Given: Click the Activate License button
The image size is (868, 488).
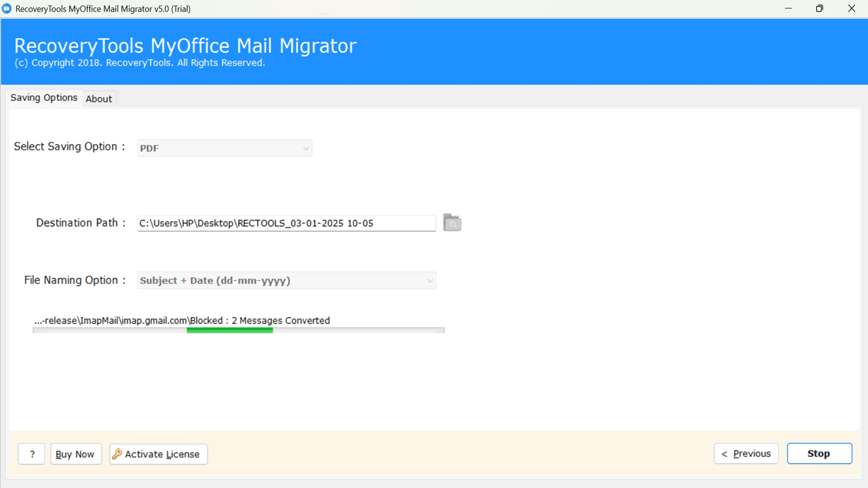Looking at the screenshot, I should point(159,454).
